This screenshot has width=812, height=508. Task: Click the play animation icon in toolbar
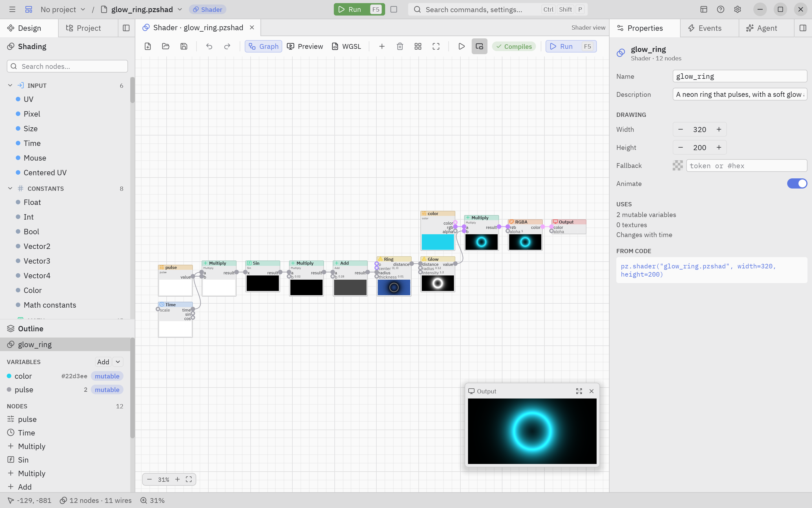pyautogui.click(x=462, y=46)
